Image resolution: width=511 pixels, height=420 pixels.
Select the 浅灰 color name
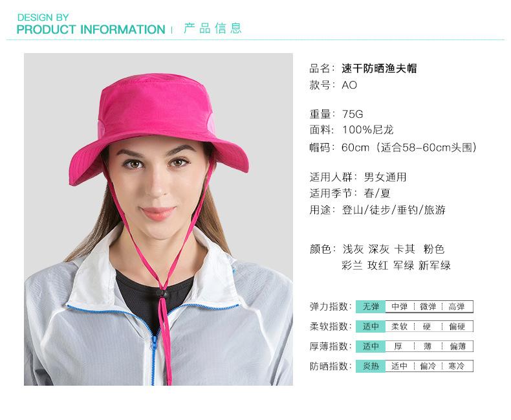[x=353, y=249]
